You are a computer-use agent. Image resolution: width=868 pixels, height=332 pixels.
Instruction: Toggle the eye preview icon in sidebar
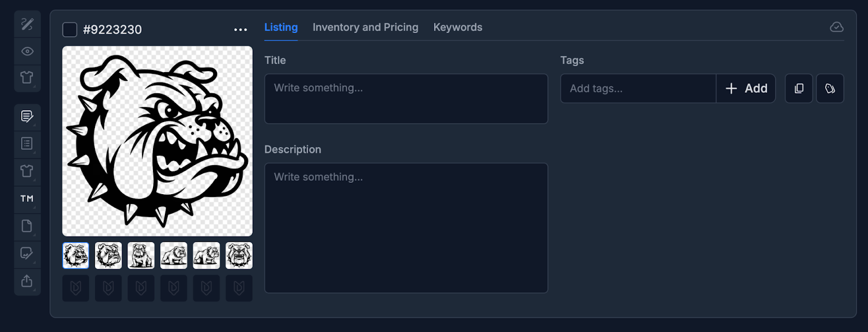pos(27,52)
